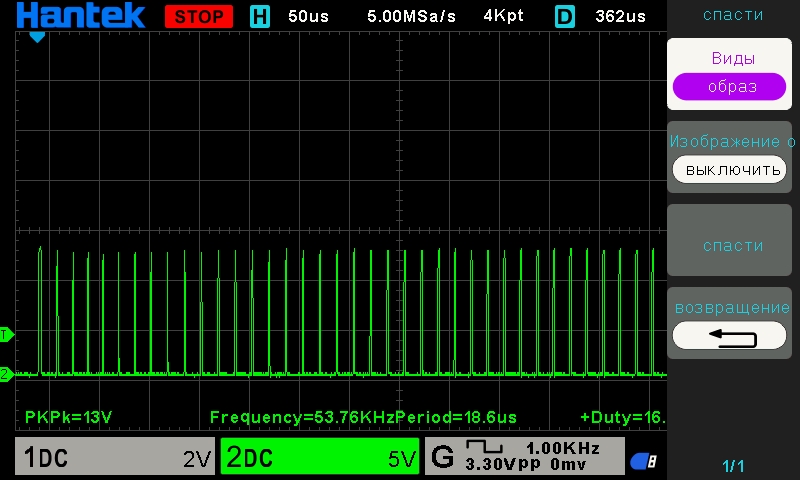
Task: Click the channel 2 ground level marker
Action: [x=5, y=374]
